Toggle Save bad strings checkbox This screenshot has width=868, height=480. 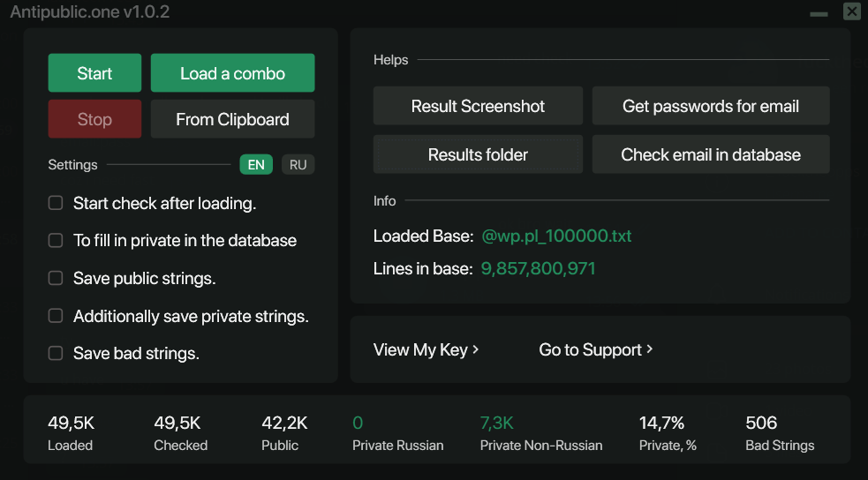pos(56,353)
